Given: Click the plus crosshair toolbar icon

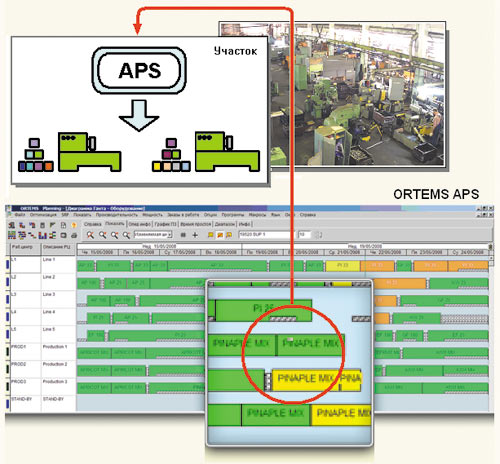Looking at the screenshot, I should [x=195, y=235].
